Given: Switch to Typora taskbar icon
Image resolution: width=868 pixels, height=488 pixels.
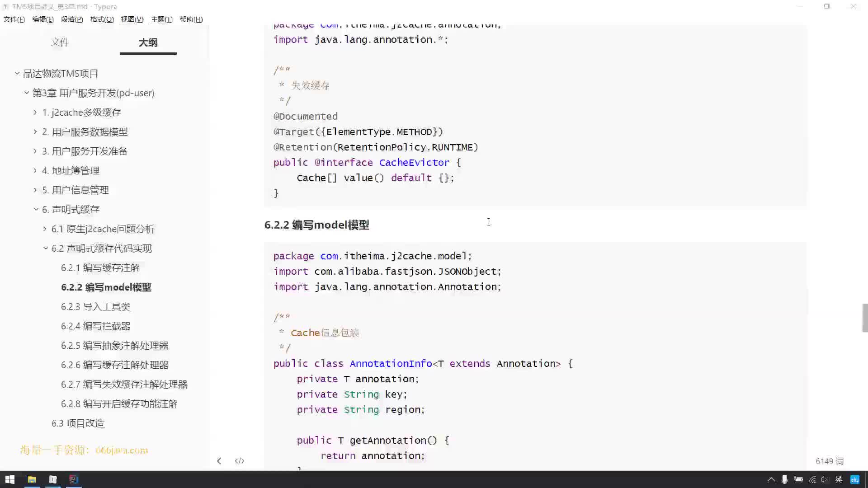Looking at the screenshot, I should tap(52, 479).
